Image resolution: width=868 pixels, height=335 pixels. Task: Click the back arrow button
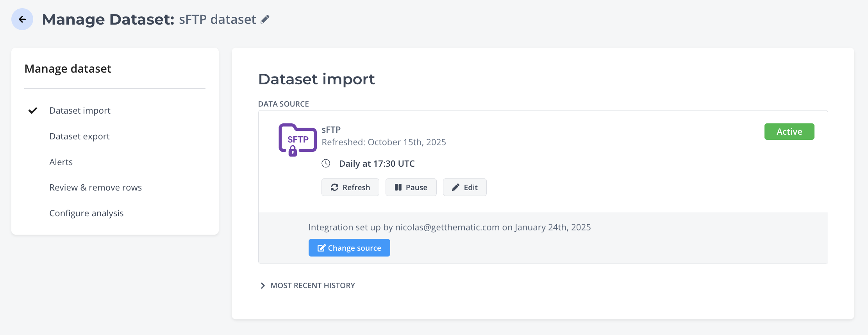tap(22, 19)
